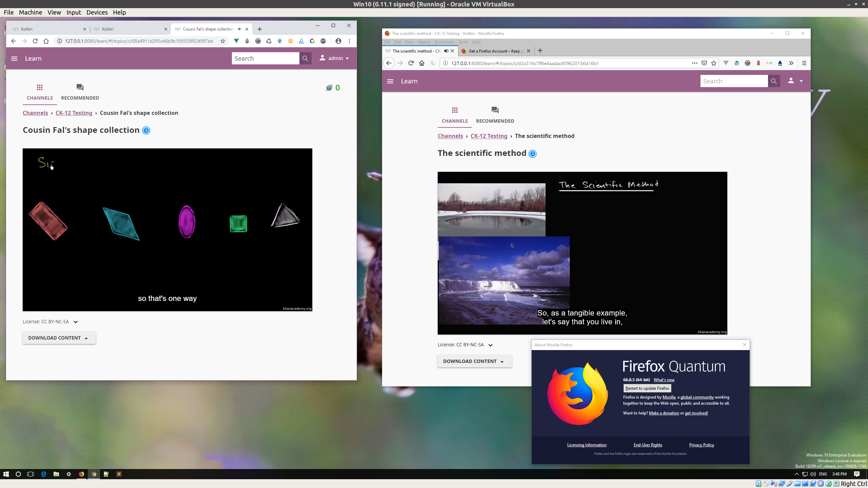Mute the Cousin Fal's shape collection tab

(240, 29)
